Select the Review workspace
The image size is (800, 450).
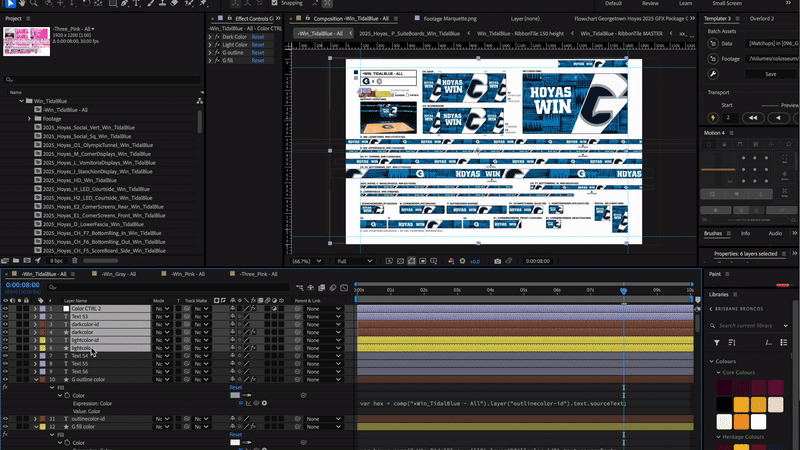tap(650, 3)
